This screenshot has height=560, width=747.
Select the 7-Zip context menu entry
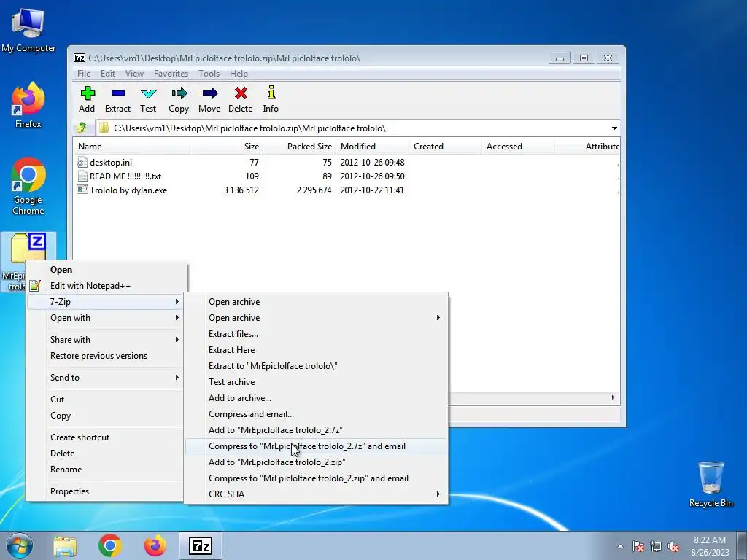tap(105, 302)
